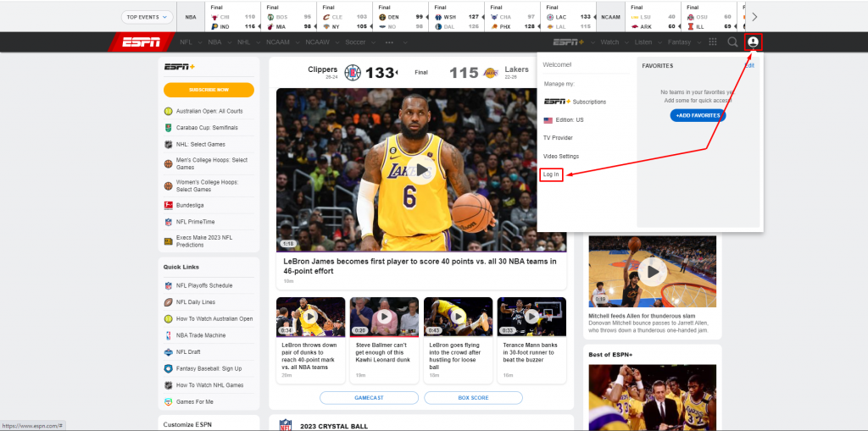This screenshot has height=431, width=868.
Task: Open the CHI vs IND final score
Action: (x=233, y=17)
